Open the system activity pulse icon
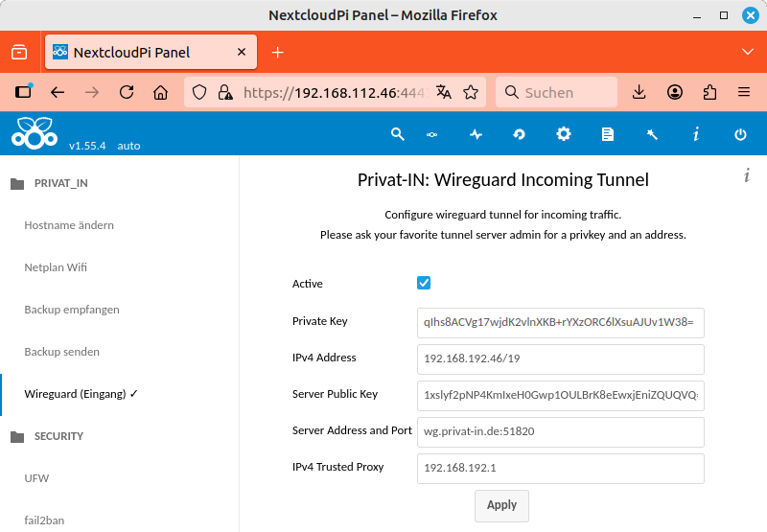 coord(476,135)
